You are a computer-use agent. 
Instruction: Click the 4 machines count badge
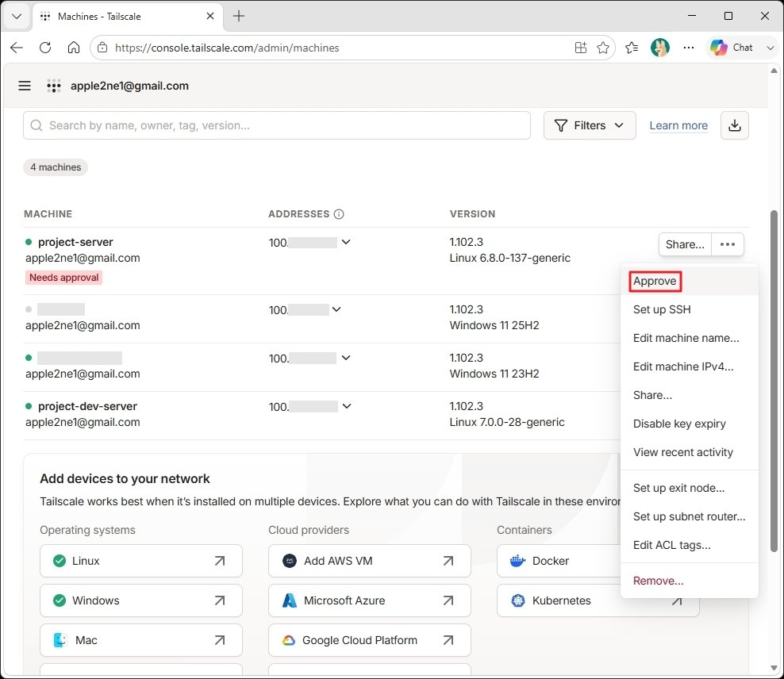(x=56, y=167)
